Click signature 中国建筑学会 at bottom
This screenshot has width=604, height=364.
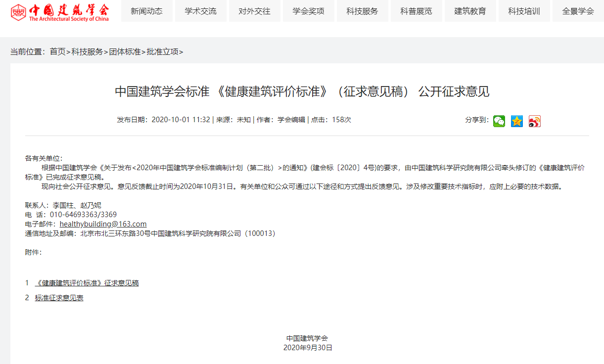[307, 338]
